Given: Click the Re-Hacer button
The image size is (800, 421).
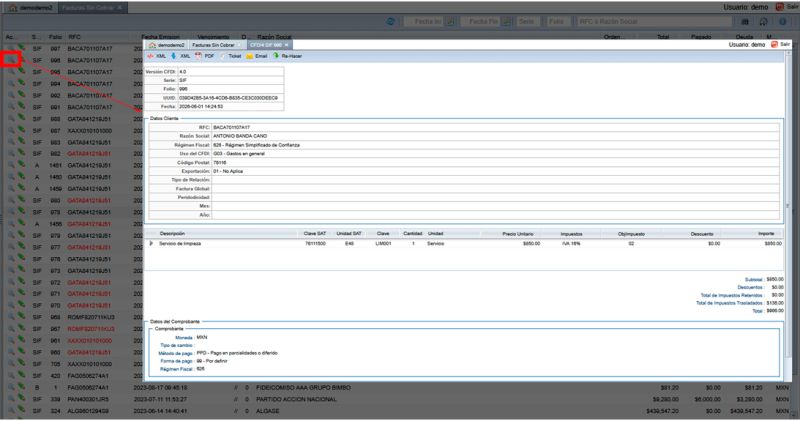Looking at the screenshot, I should [287, 56].
